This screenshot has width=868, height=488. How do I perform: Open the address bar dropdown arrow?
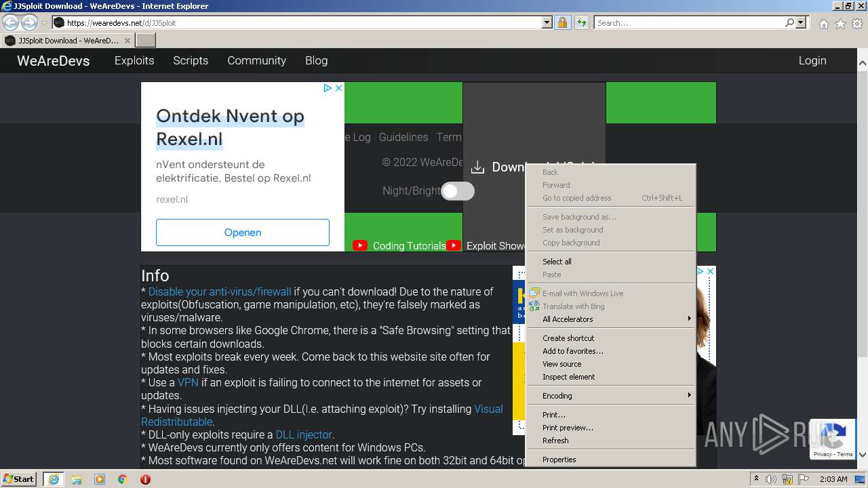point(547,22)
